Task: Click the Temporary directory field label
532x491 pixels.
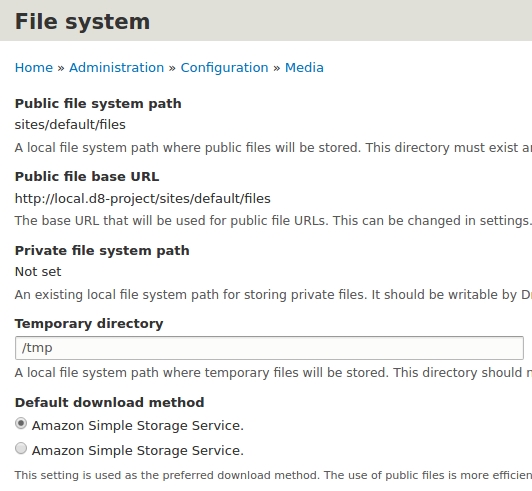Action: (89, 324)
